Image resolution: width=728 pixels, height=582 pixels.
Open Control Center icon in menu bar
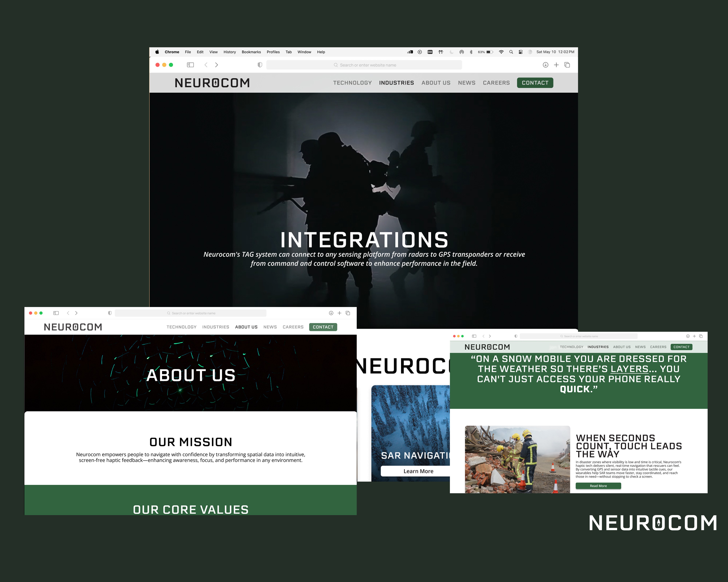520,52
